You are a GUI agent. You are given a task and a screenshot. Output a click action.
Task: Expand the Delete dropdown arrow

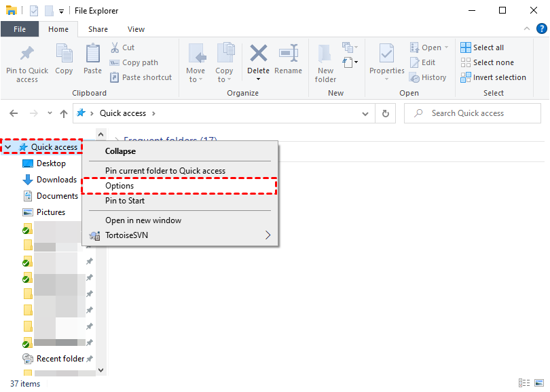[x=258, y=79]
